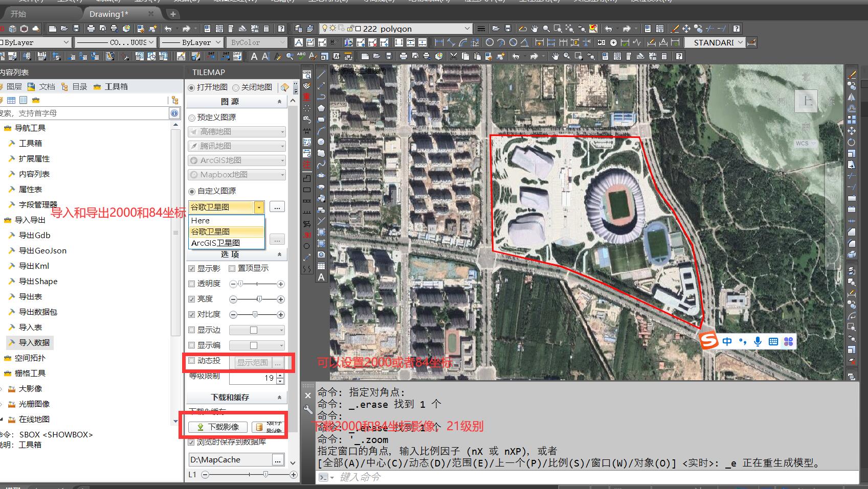The width and height of the screenshot is (868, 489).
Task: Enable the 显示边 checkbox
Action: (x=192, y=330)
